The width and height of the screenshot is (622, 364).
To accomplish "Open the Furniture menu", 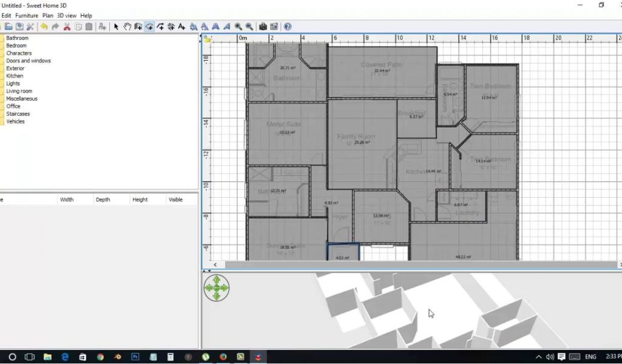I will click(26, 16).
